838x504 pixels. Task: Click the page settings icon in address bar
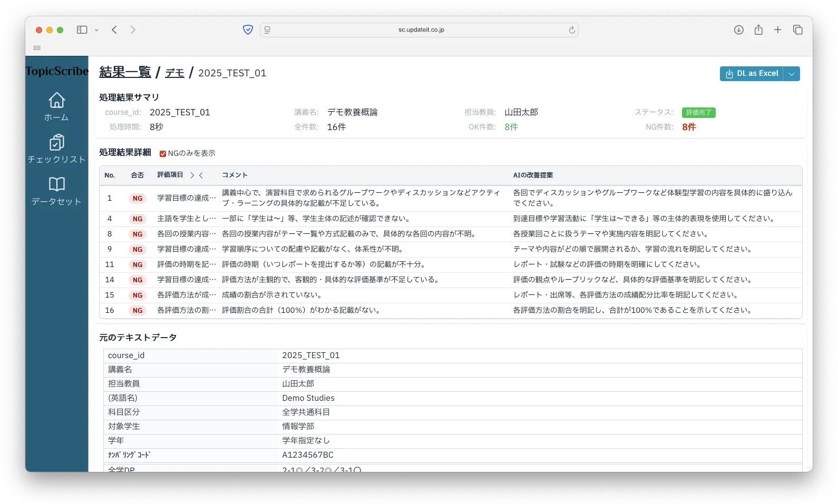267,30
